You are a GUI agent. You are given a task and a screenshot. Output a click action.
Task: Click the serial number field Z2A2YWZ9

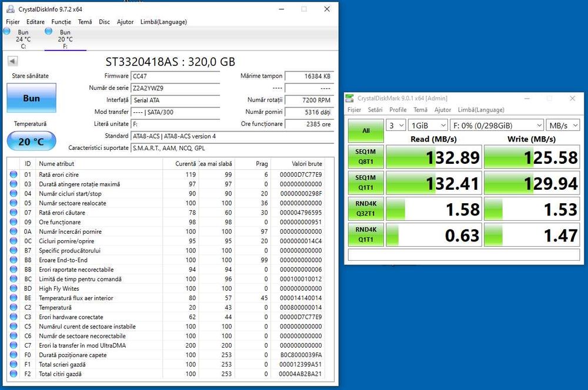(175, 88)
